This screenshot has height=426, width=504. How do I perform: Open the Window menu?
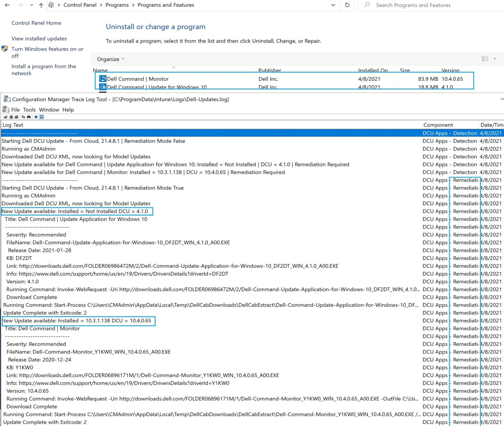[49, 110]
